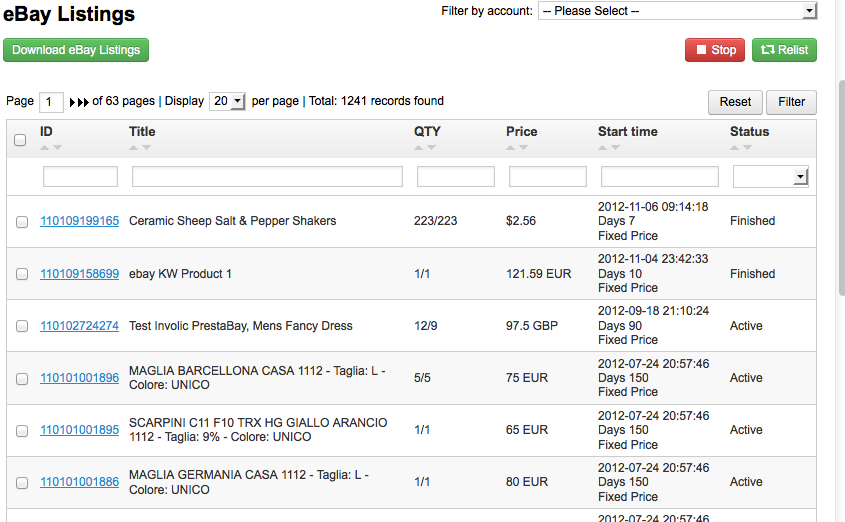Click the Price column header
The height and width of the screenshot is (522, 845).
522,131
